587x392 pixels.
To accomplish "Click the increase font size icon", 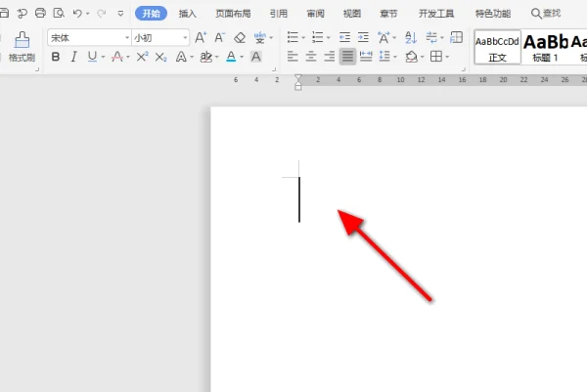I will [x=201, y=37].
